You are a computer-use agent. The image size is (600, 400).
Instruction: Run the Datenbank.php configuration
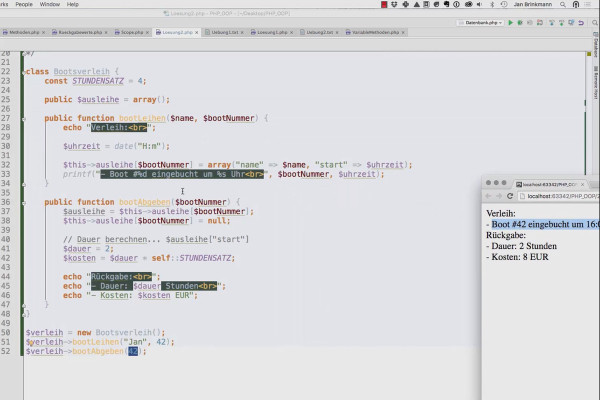pyautogui.click(x=510, y=23)
